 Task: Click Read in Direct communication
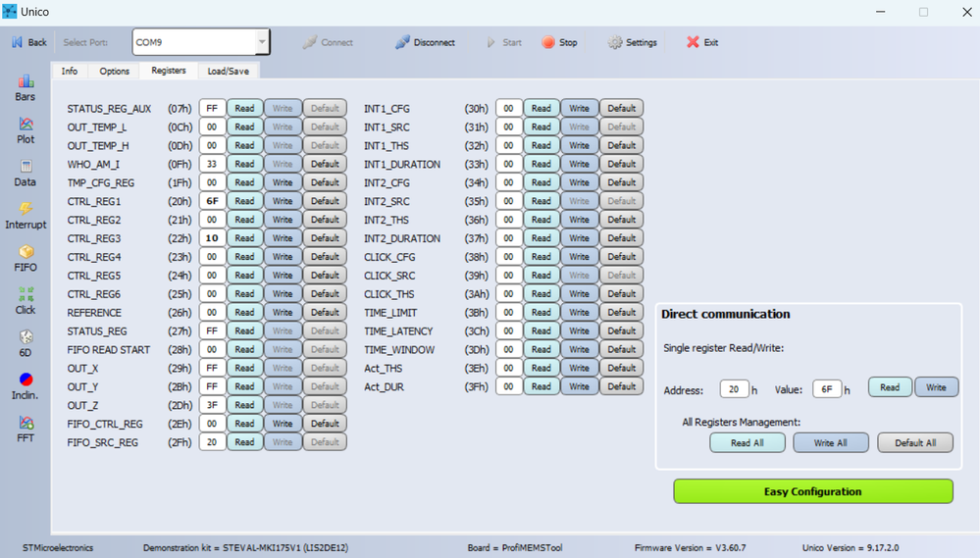coord(890,387)
